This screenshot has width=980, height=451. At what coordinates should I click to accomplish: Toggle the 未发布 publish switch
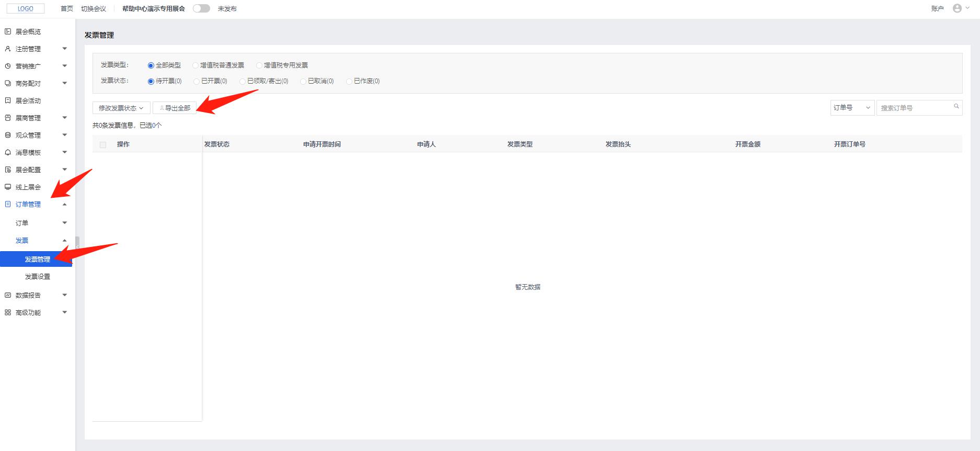click(201, 8)
